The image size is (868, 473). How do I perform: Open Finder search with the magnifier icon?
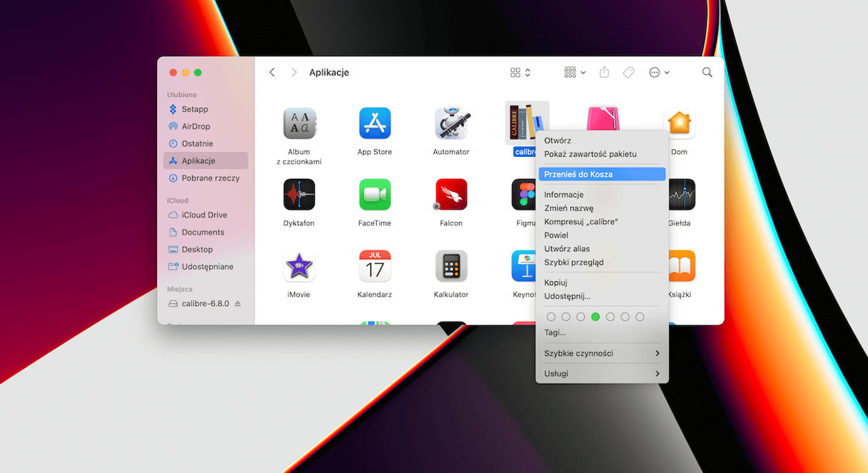point(707,73)
